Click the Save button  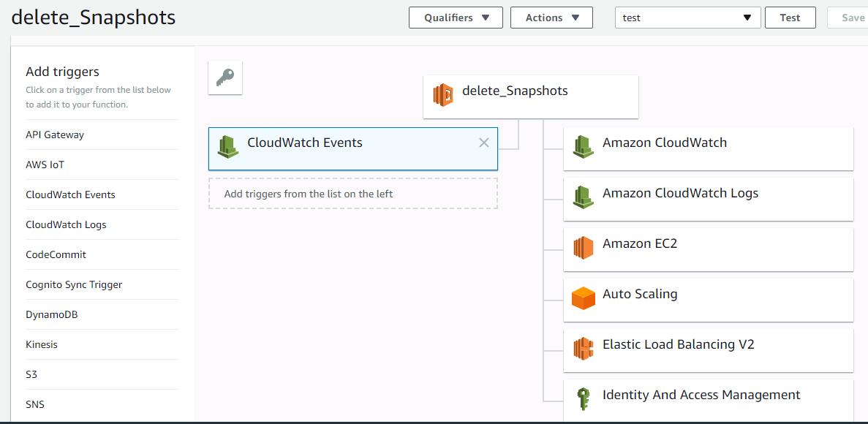point(852,18)
